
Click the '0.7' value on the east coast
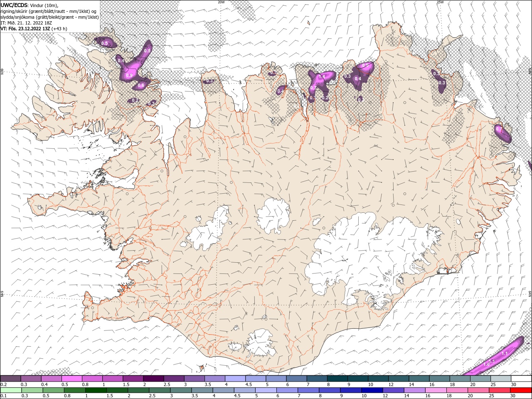[499, 129]
